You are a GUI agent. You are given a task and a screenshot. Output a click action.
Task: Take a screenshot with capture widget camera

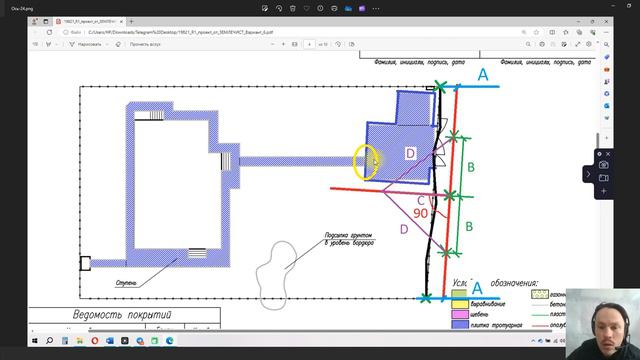(604, 165)
